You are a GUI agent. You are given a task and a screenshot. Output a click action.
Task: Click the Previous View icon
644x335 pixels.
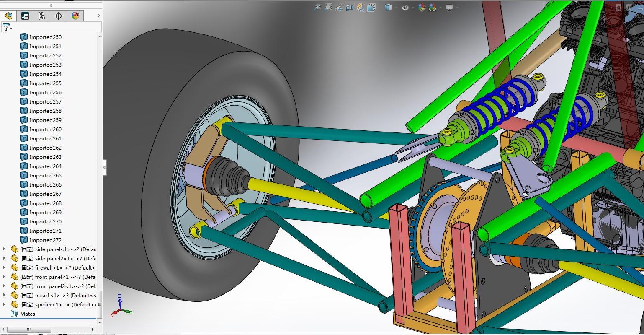339,8
